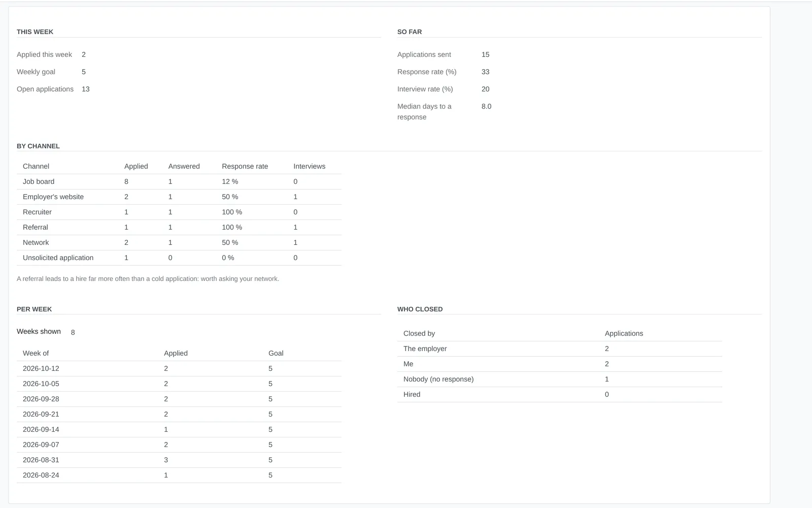Click the Week of column header
This screenshot has width=812, height=508.
tap(36, 353)
